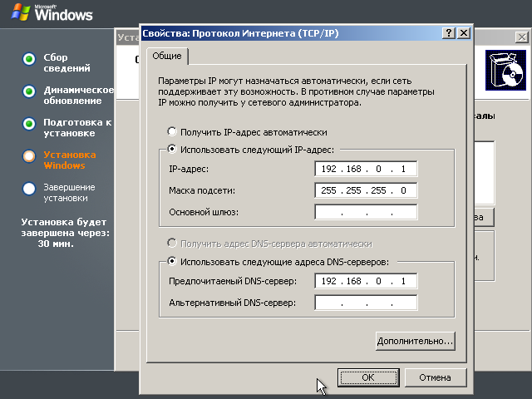532x399 pixels.
Task: Select "Использовать следующие адреса DNS-серверов" radio
Action: coord(172,261)
